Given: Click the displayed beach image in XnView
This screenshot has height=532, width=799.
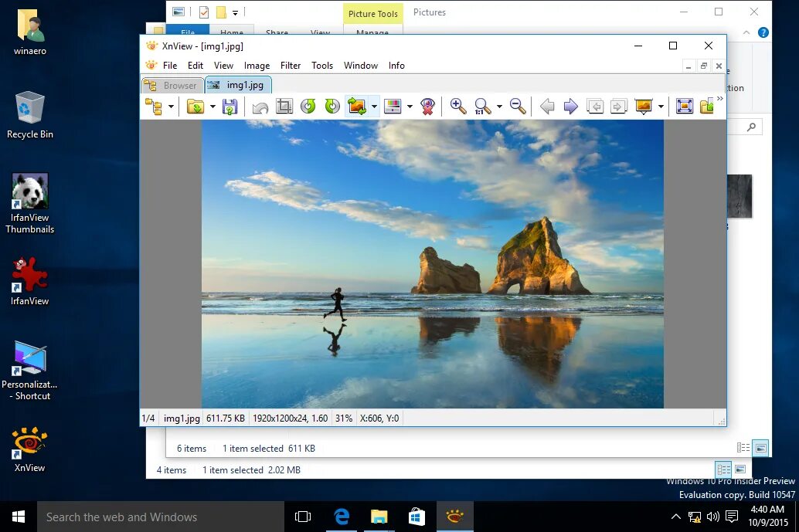Looking at the screenshot, I should (433, 264).
